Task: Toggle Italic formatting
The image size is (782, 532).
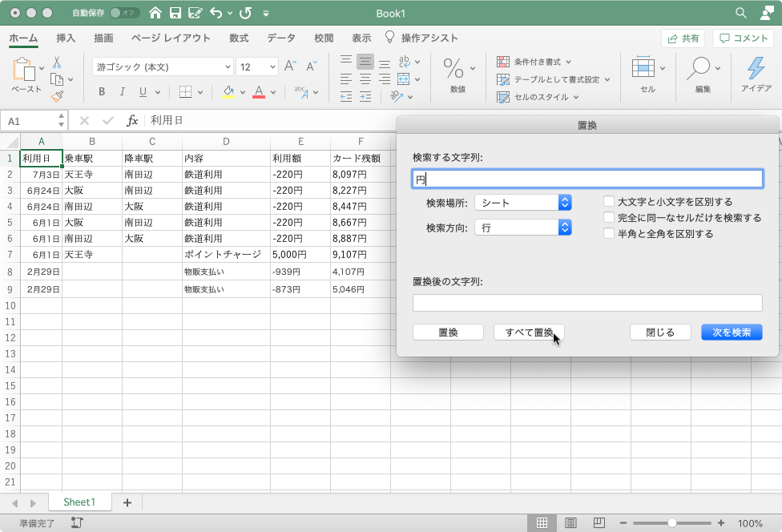Action: point(122,92)
